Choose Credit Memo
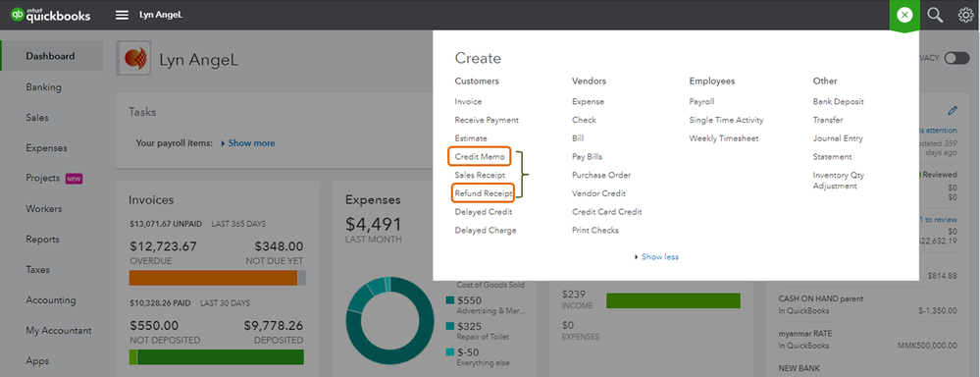 point(480,157)
